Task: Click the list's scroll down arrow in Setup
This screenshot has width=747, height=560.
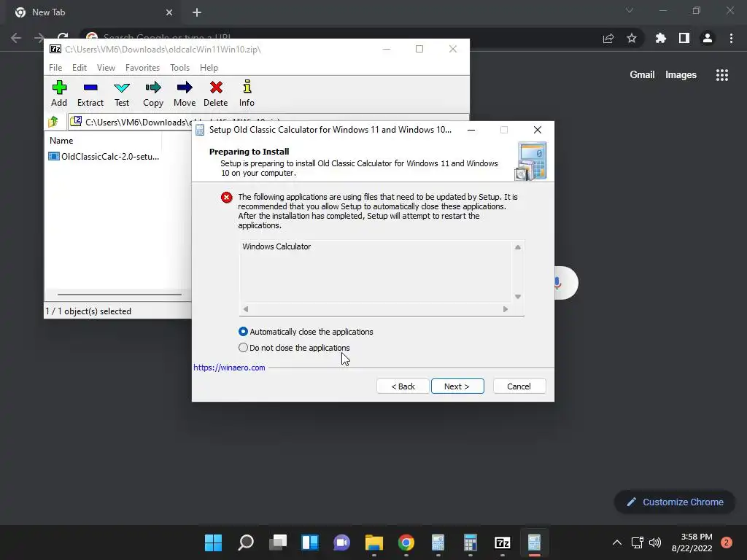Action: tap(518, 297)
